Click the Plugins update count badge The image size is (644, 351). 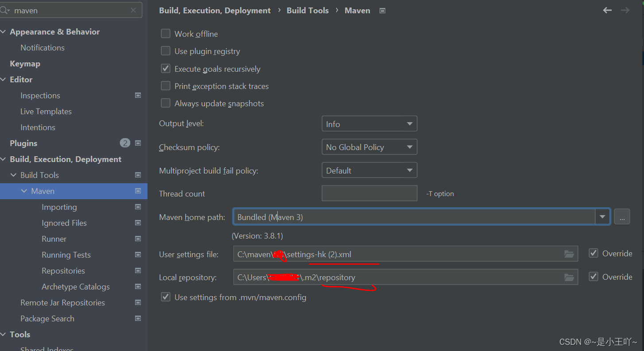(125, 143)
